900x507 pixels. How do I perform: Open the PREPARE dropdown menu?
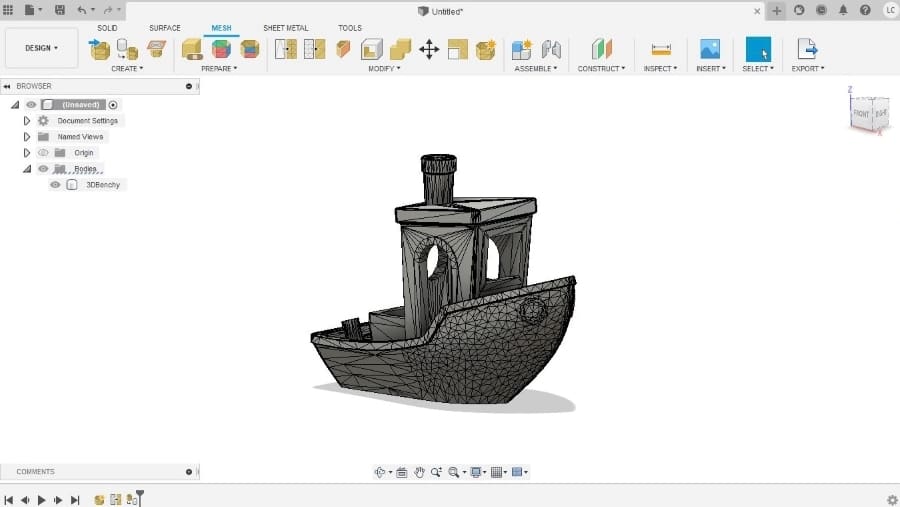(x=219, y=68)
